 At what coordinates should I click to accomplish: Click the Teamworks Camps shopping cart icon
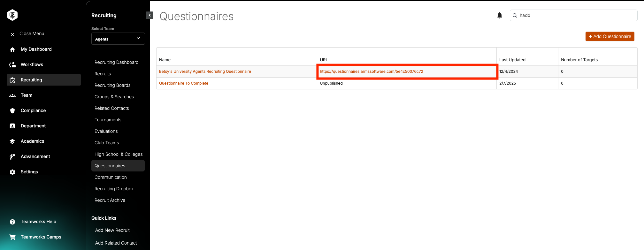point(12,237)
